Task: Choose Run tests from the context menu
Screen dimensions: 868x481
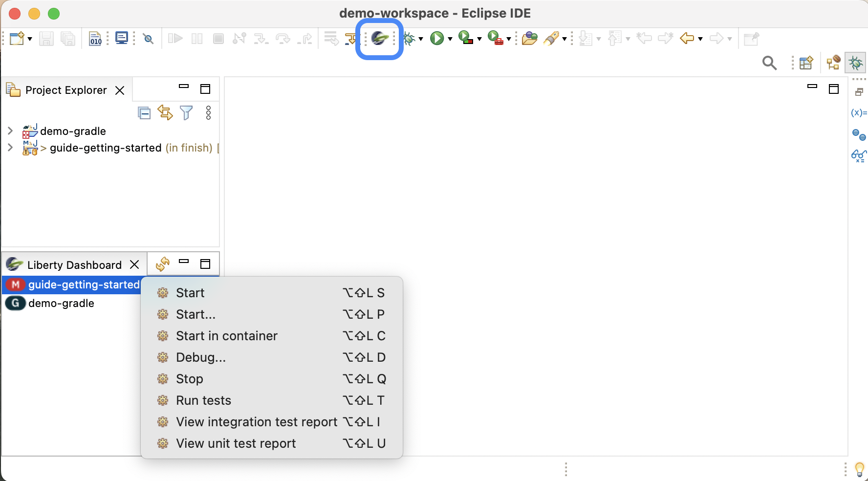Action: click(271, 400)
